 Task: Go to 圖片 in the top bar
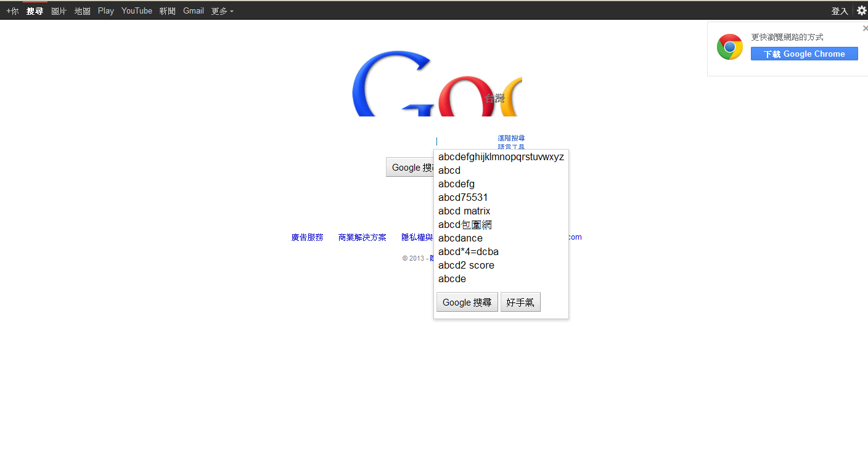59,11
